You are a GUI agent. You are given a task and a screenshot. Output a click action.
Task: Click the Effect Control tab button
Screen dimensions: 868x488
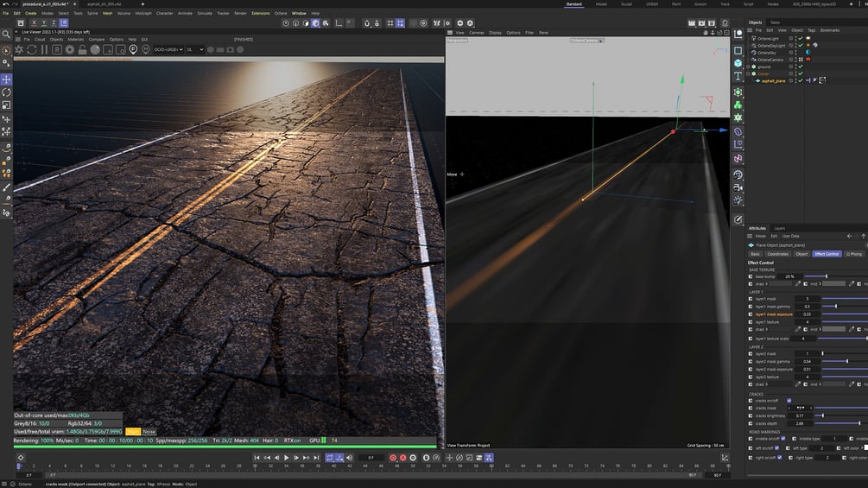tap(827, 254)
